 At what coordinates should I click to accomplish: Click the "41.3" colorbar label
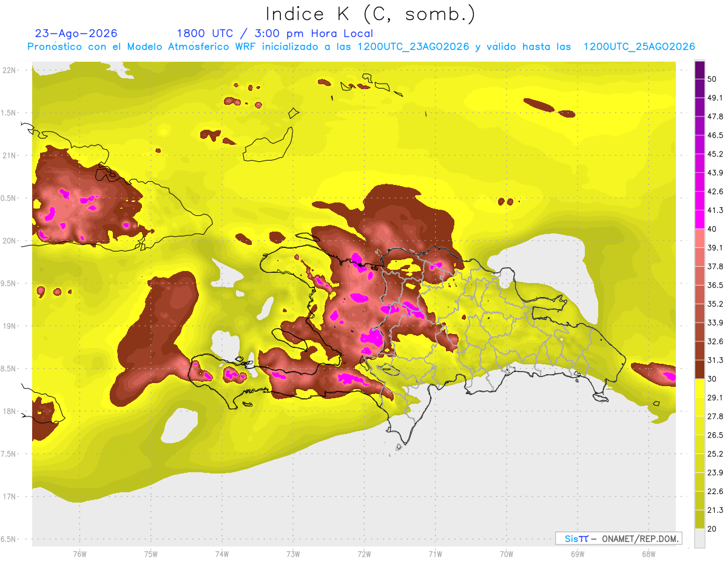point(715,210)
